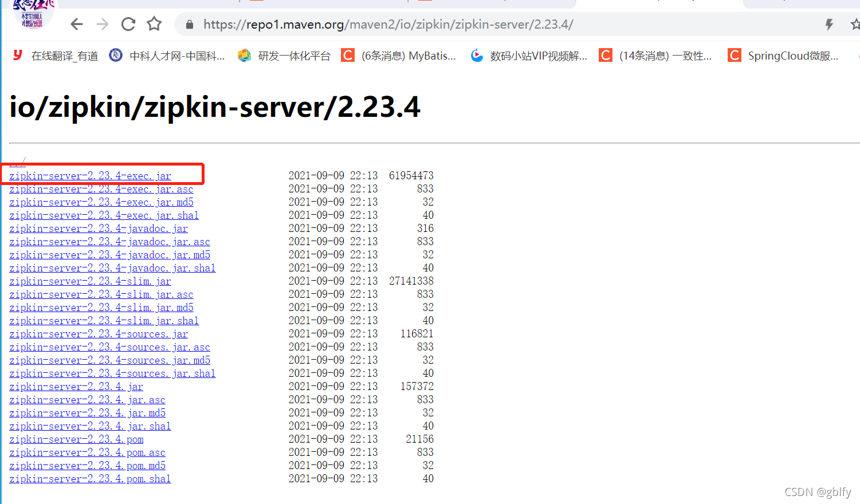Download zipkin-server-2.23.4-slim.jar

90,281
